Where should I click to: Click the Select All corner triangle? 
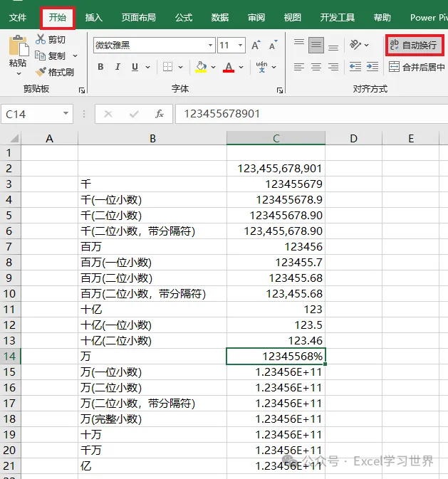pyautogui.click(x=14, y=138)
